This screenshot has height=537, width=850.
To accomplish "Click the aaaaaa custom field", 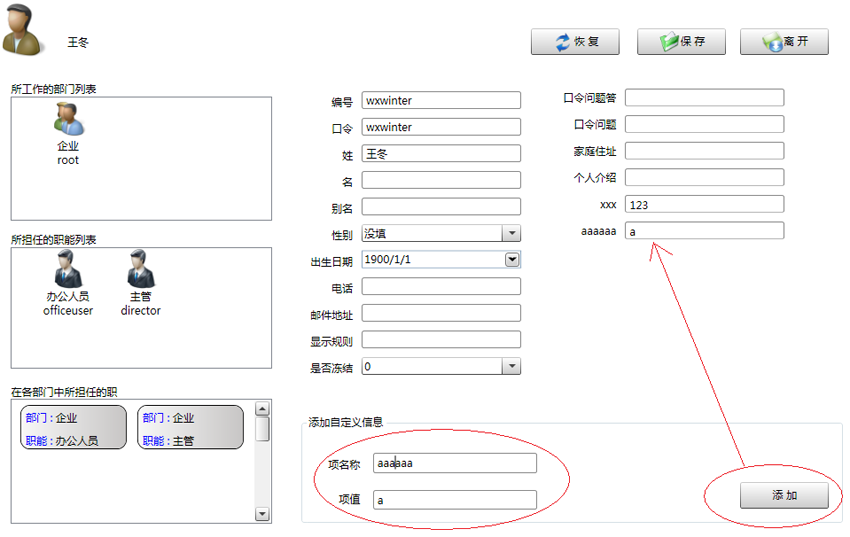I will 704,230.
